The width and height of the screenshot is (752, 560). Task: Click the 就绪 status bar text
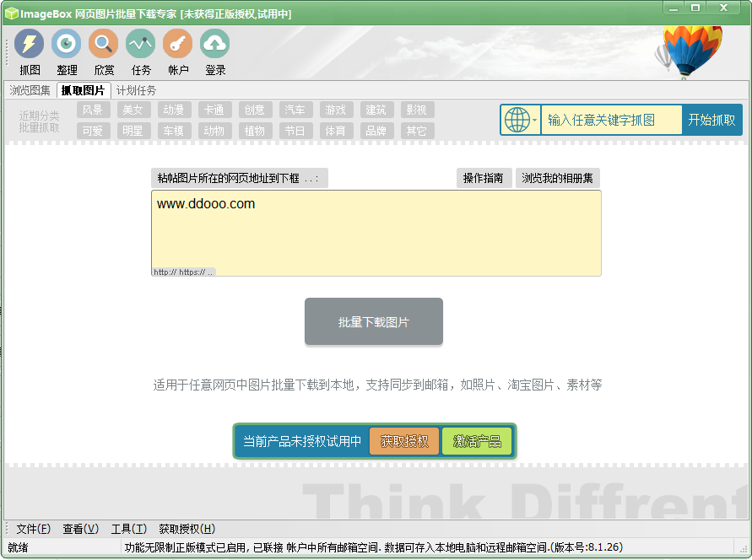point(18,547)
